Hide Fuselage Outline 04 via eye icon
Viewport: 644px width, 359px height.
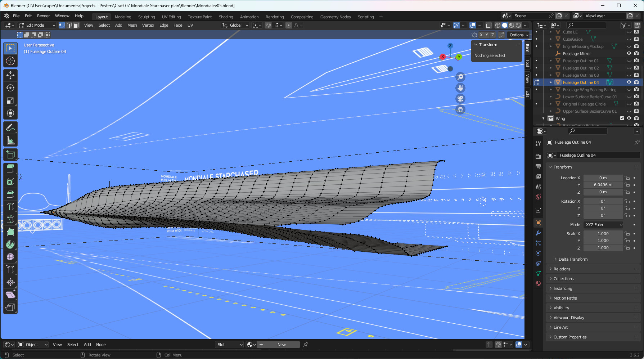pyautogui.click(x=629, y=82)
